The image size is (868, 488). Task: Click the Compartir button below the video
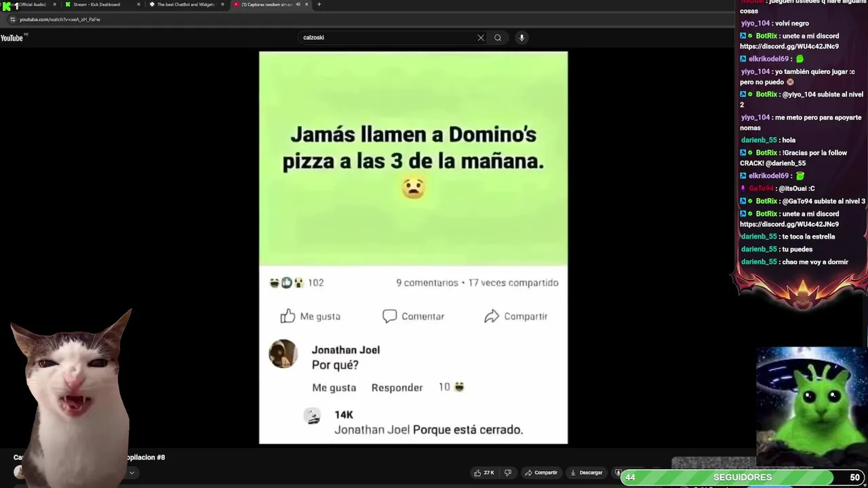click(541, 472)
